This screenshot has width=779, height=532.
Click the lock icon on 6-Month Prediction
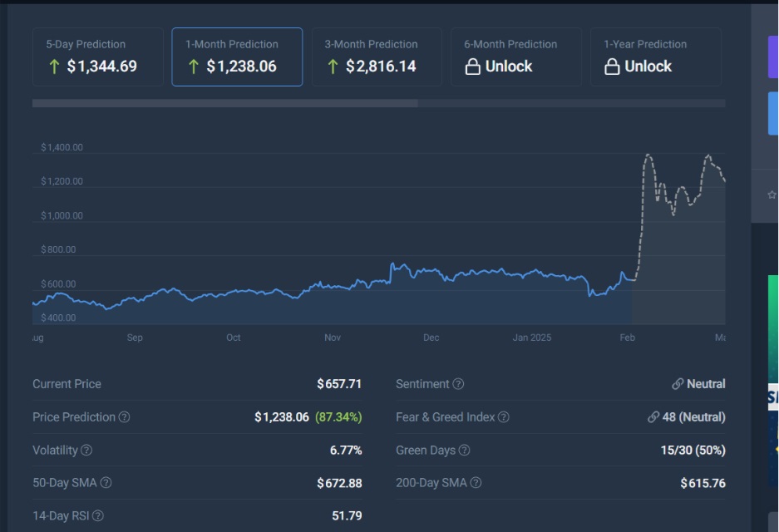(x=472, y=66)
